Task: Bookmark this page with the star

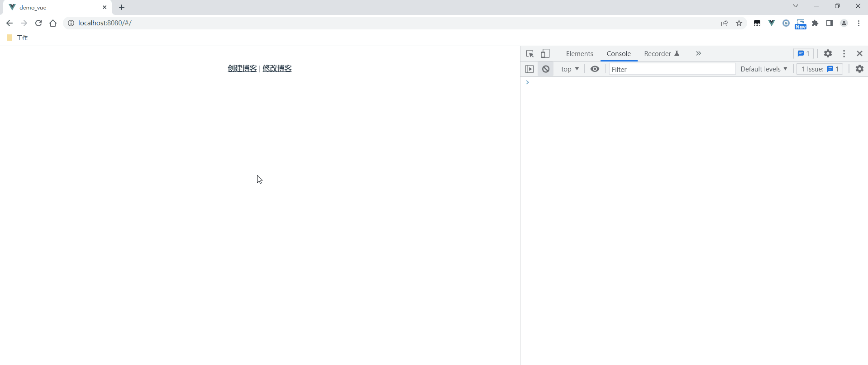Action: pyautogui.click(x=739, y=23)
